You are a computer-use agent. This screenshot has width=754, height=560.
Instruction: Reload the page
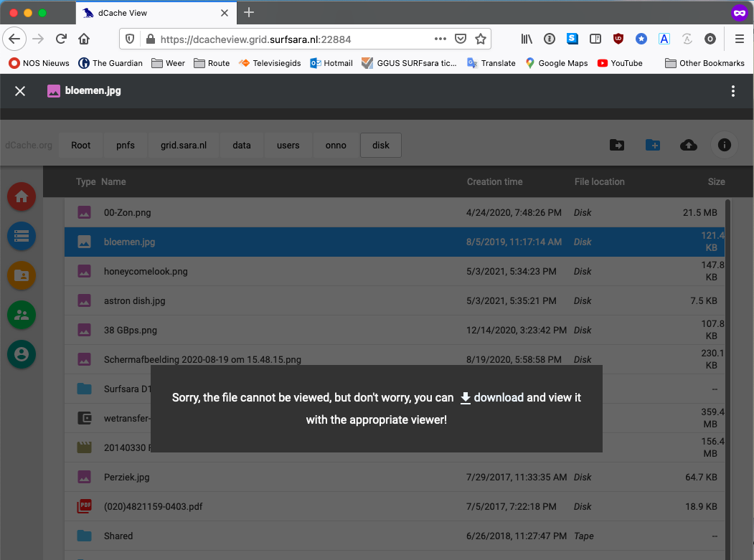pos(61,39)
